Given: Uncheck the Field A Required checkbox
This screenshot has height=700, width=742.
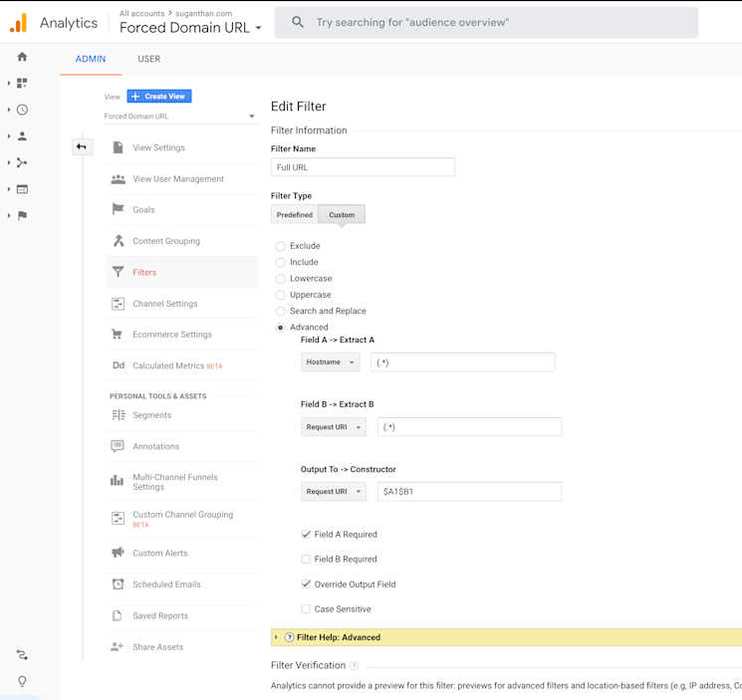Looking at the screenshot, I should click(306, 535).
